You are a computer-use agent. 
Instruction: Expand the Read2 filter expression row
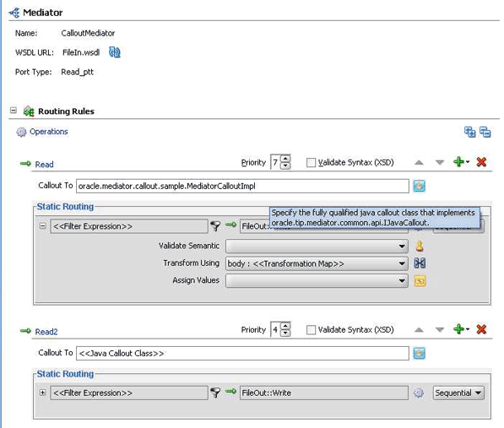point(42,393)
